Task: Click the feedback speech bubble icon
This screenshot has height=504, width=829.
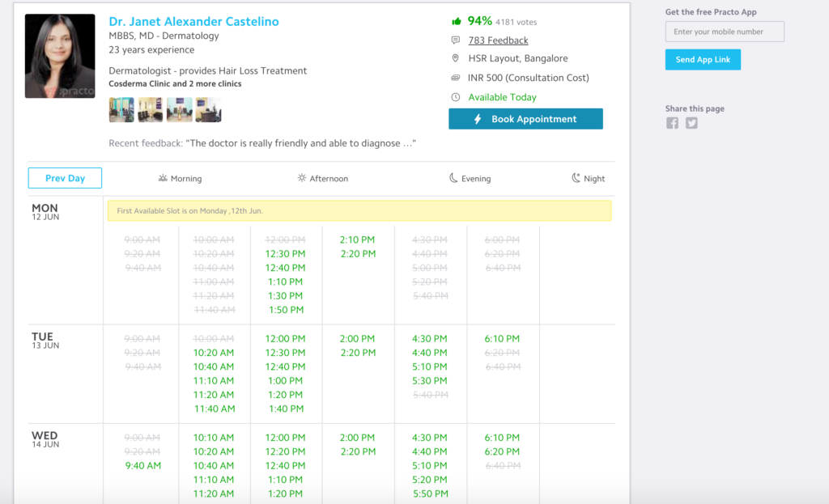Action: (x=454, y=40)
